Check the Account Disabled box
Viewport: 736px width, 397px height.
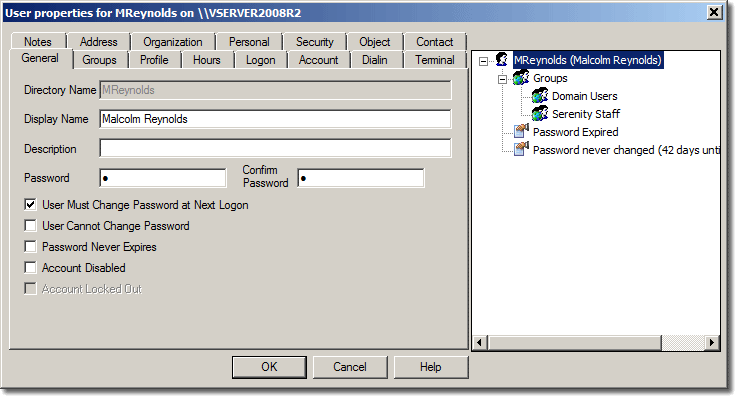pyautogui.click(x=31, y=268)
